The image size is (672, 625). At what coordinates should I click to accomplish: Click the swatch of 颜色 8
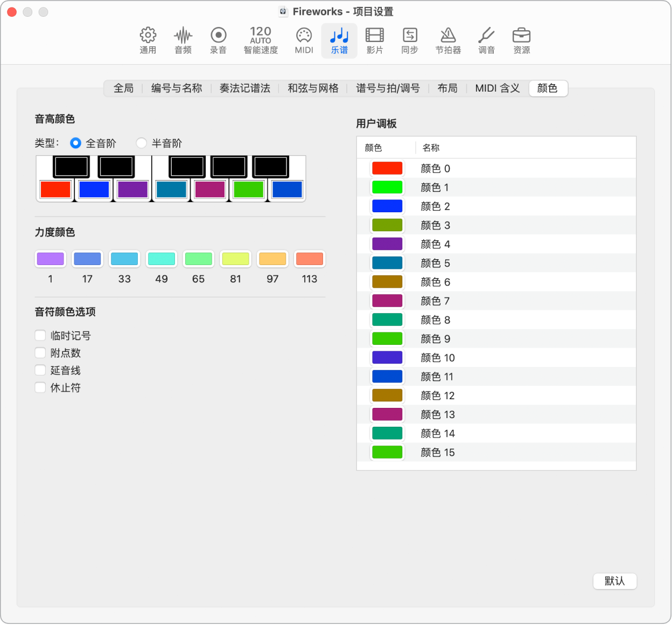387,320
